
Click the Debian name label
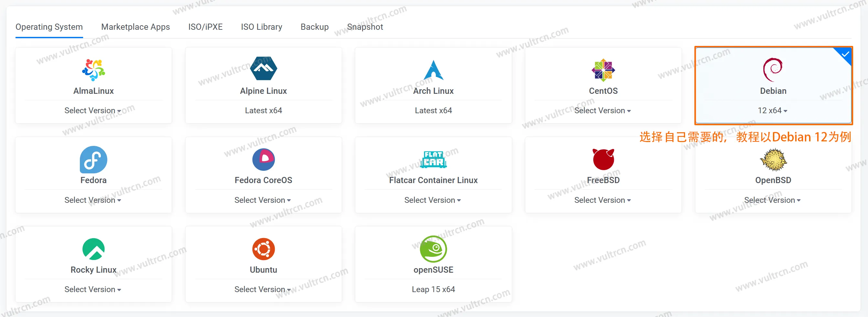click(x=773, y=91)
